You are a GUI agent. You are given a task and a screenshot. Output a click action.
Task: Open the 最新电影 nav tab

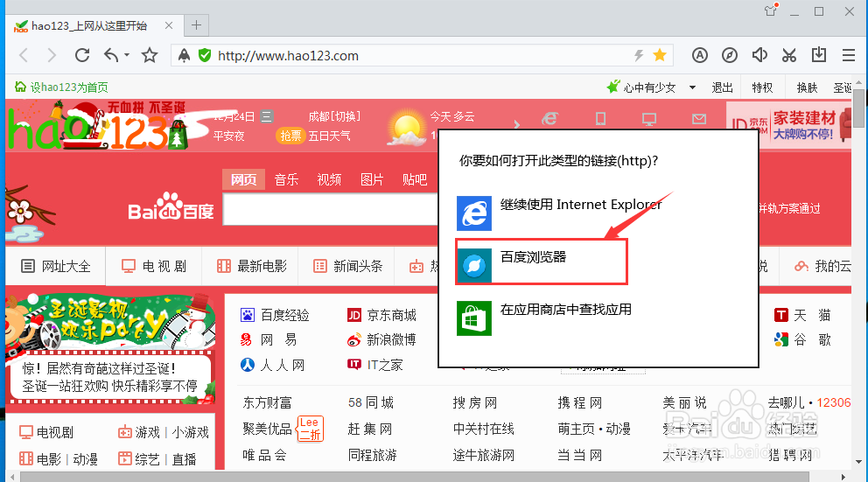pos(252,266)
